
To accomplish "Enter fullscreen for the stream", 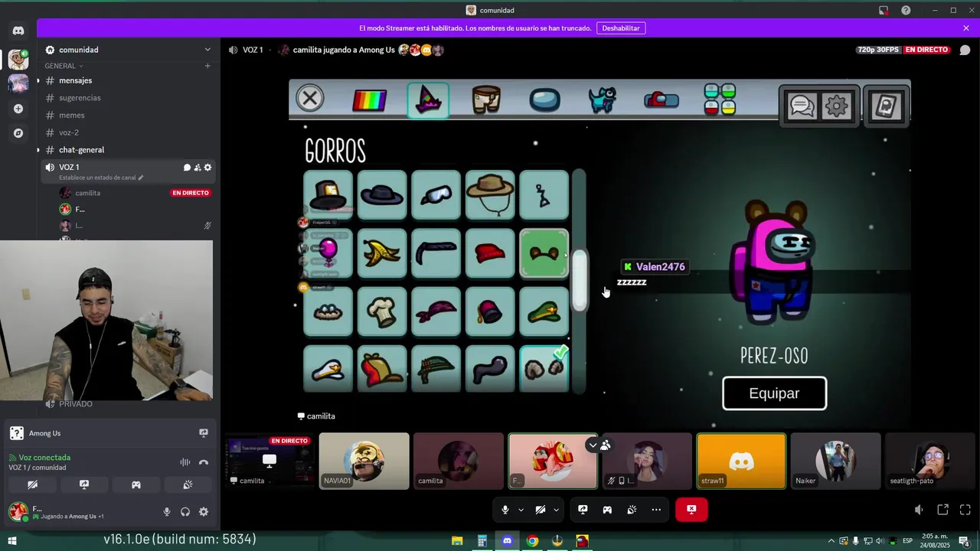I will [965, 510].
